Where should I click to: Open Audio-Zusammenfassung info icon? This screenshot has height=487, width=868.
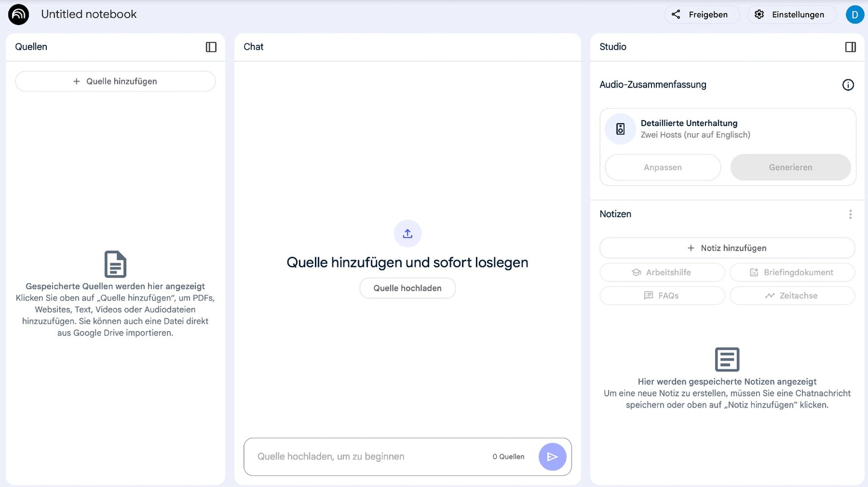coord(848,85)
